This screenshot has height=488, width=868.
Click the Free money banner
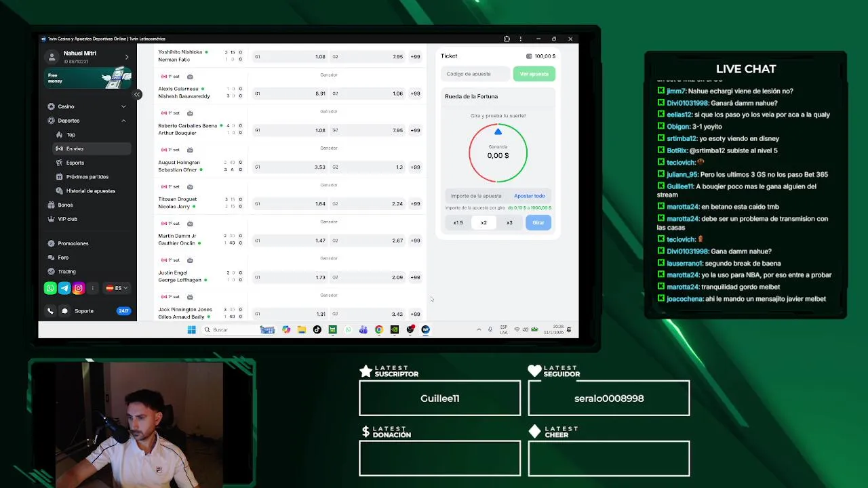(x=88, y=78)
